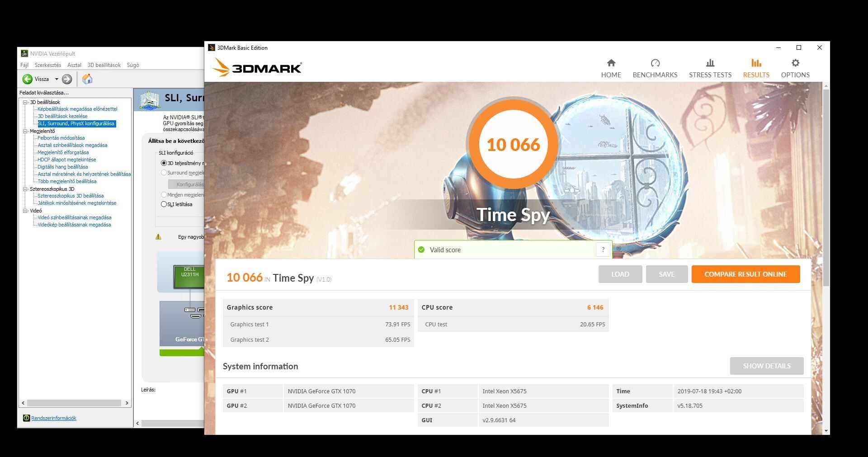Select the Surround megjelenítés radio option

click(x=164, y=173)
